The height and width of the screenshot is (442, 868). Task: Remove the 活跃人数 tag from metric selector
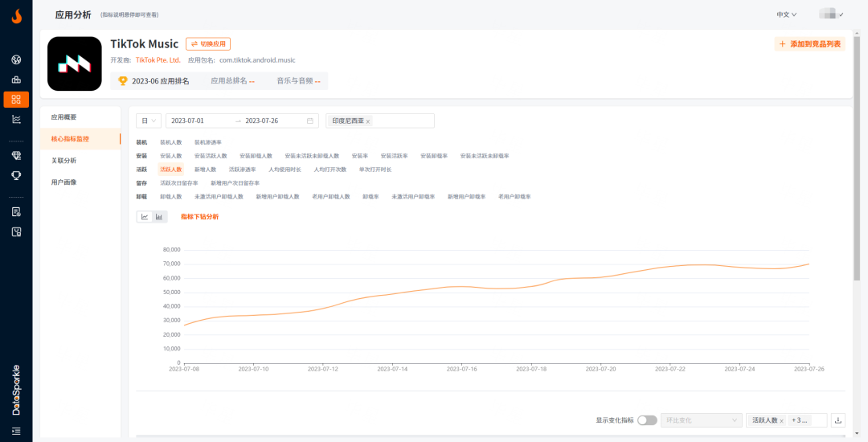pos(781,421)
